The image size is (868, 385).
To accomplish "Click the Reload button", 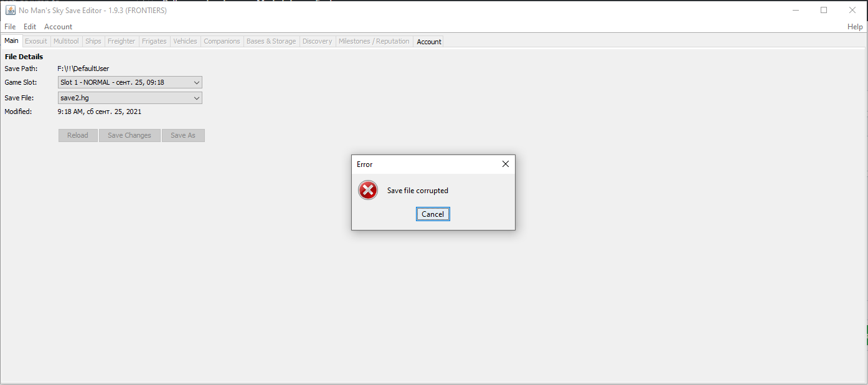I will 77,135.
